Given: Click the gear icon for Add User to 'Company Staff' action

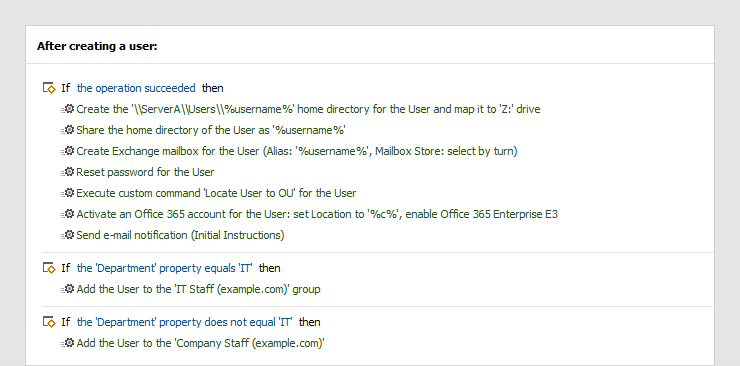Looking at the screenshot, I should click(69, 343).
